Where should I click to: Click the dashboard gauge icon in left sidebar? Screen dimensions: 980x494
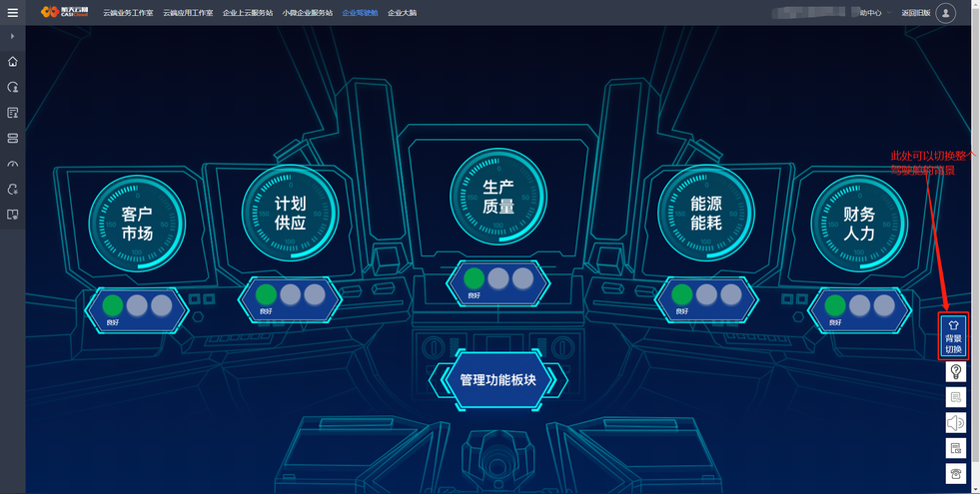13,165
